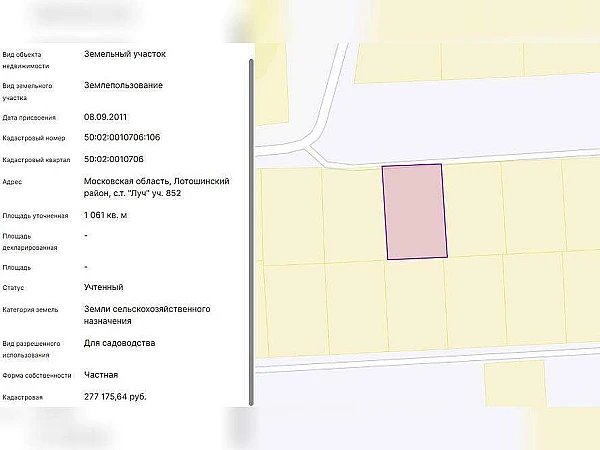Click cadastral number 50:02:0010706:106

point(122,138)
